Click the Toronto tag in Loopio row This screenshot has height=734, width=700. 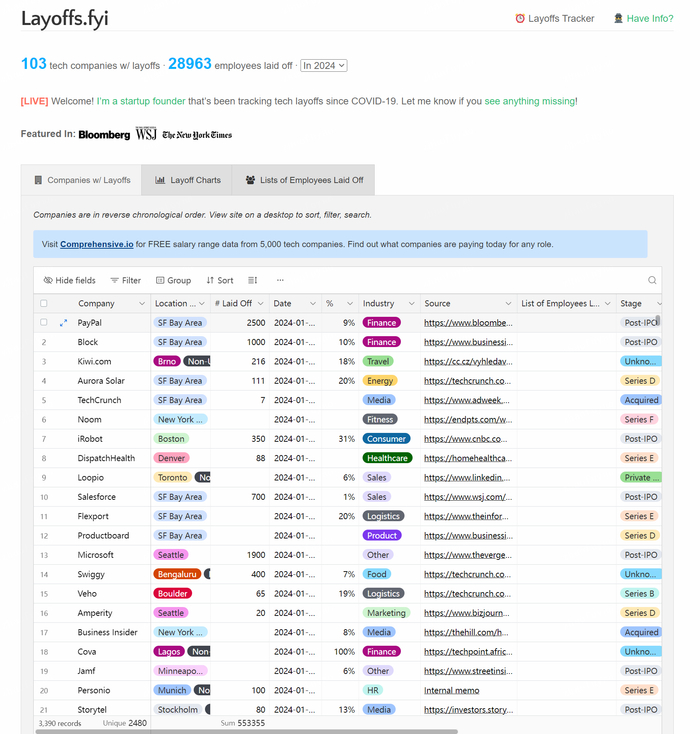coord(172,477)
